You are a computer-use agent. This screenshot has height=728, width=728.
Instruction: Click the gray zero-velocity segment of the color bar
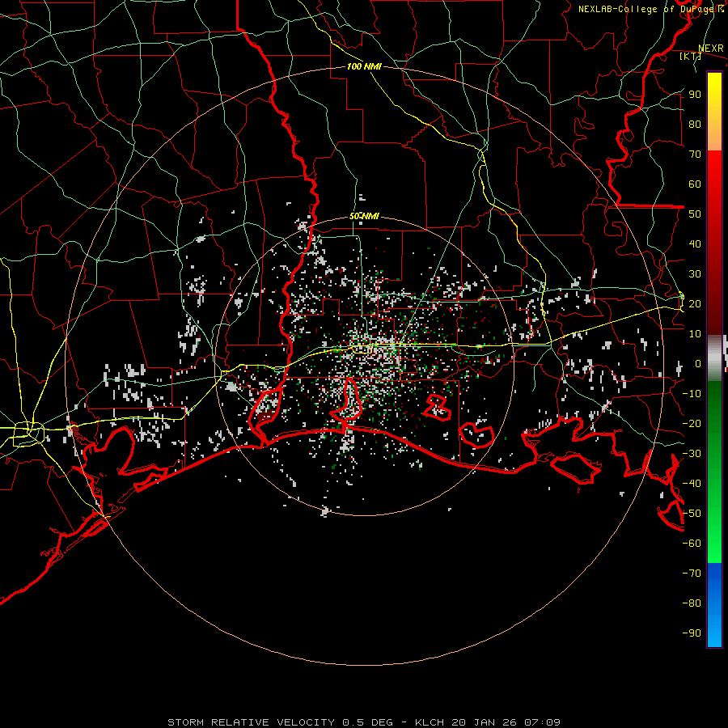pos(714,358)
